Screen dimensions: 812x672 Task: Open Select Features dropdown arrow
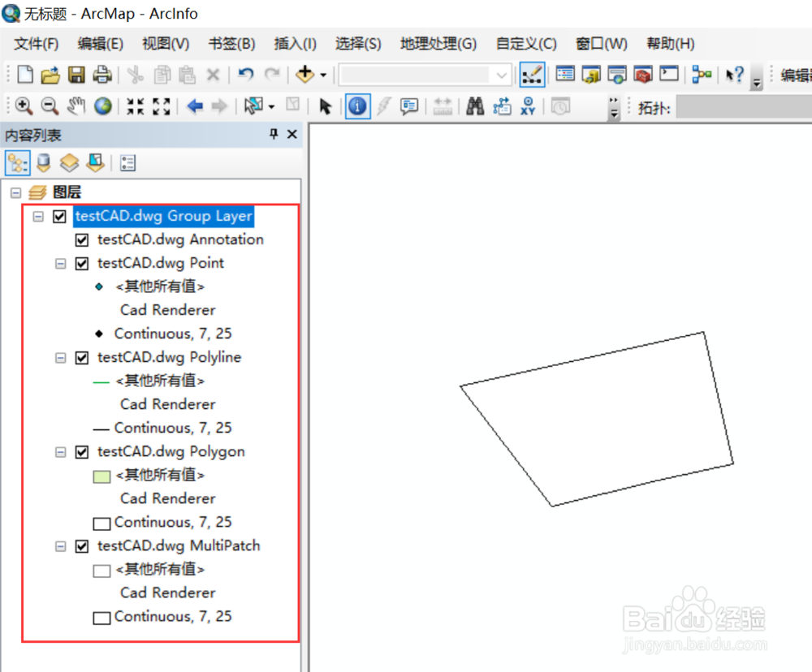pyautogui.click(x=271, y=107)
